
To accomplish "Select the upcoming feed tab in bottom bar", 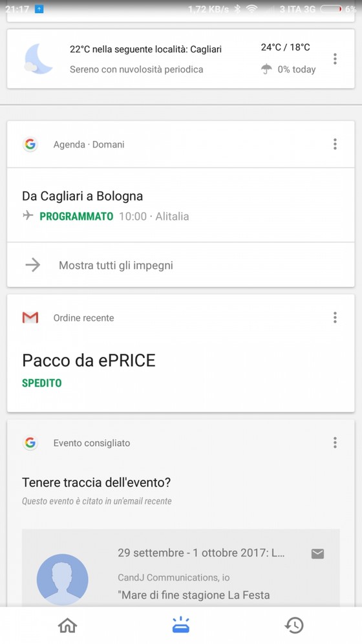I will [x=180, y=625].
